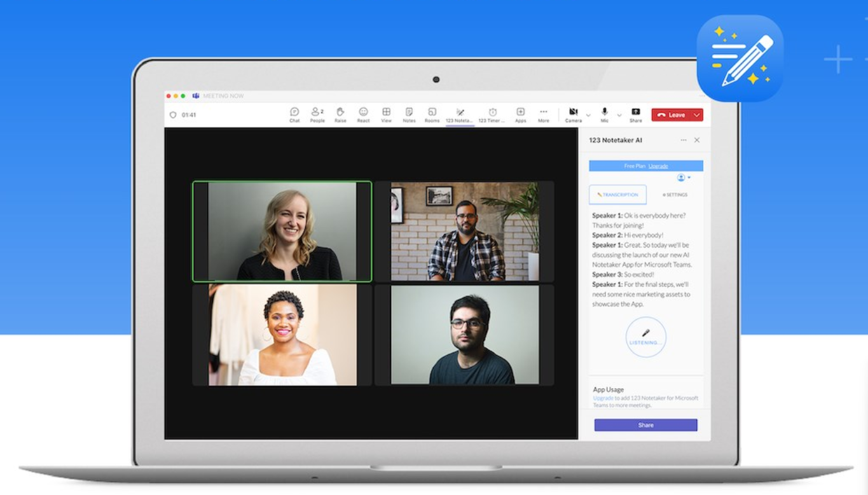Click the "App Usage" heading
The height and width of the screenshot is (495, 868).
tap(609, 389)
